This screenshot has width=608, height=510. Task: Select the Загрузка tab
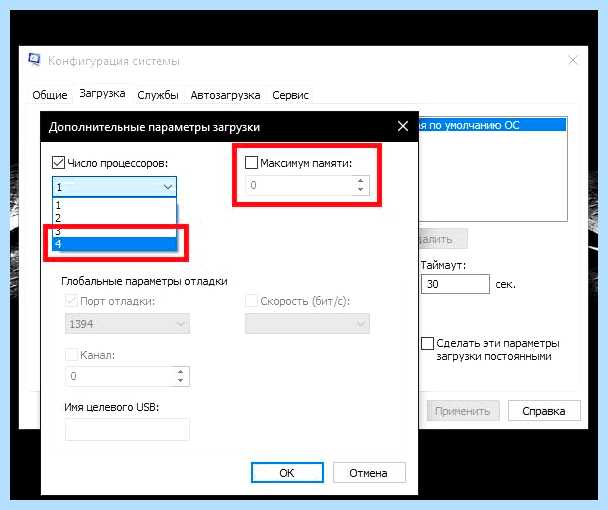(102, 93)
